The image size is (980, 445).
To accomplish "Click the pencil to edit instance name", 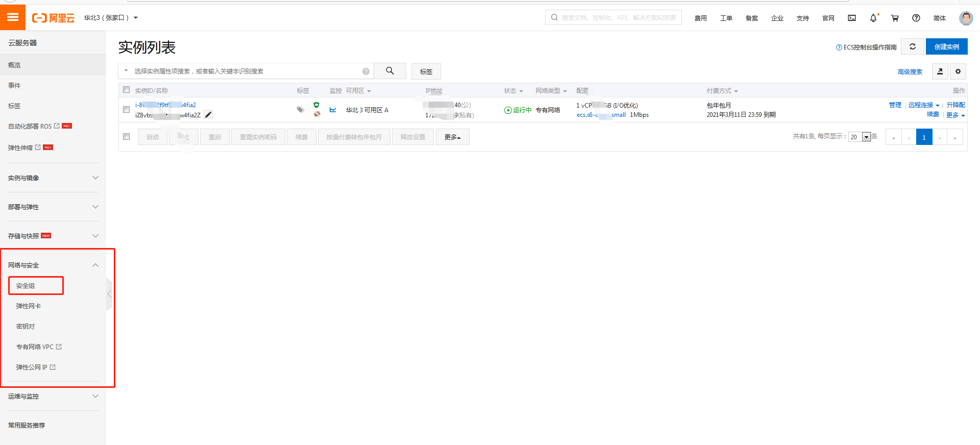I will click(208, 115).
